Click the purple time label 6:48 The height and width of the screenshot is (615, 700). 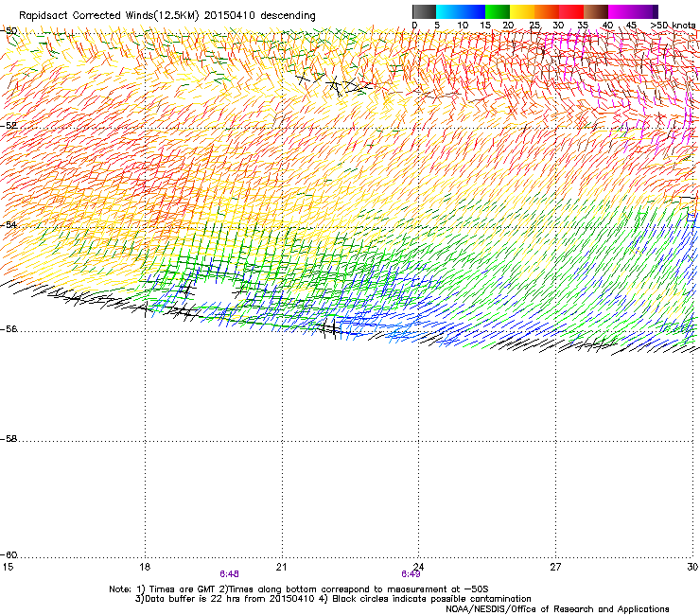point(229,574)
